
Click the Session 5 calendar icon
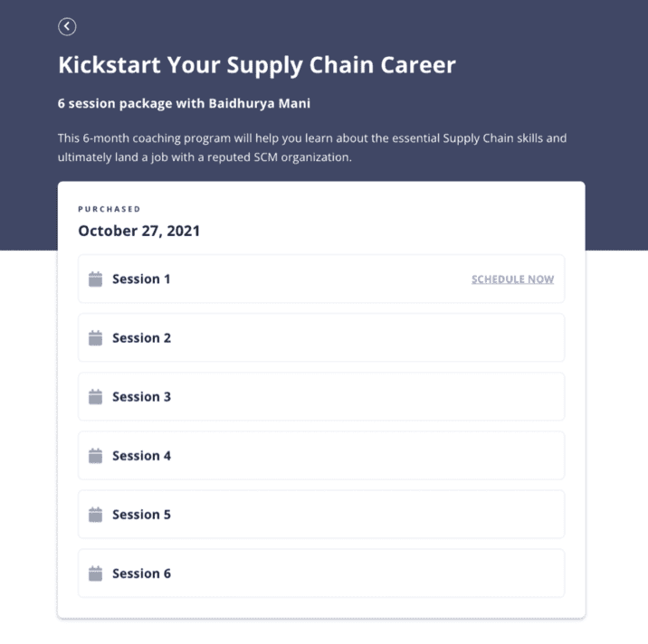[95, 515]
